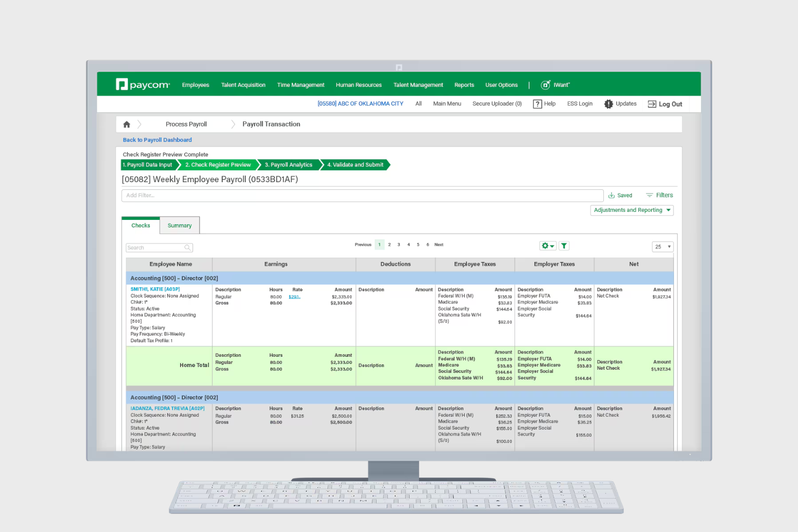Go to page 3 of the checks list
The width and height of the screenshot is (798, 532).
(398, 244)
